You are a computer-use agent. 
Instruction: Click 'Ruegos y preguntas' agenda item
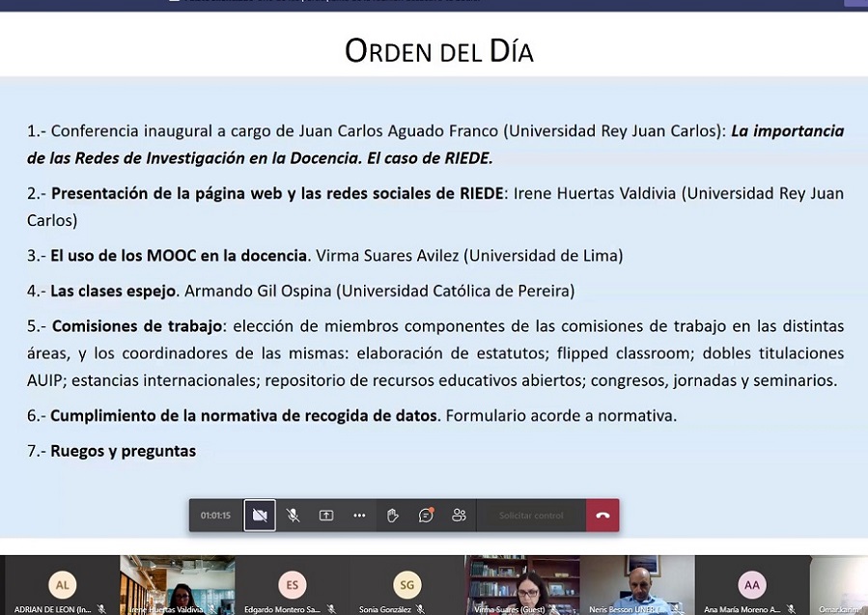point(123,451)
